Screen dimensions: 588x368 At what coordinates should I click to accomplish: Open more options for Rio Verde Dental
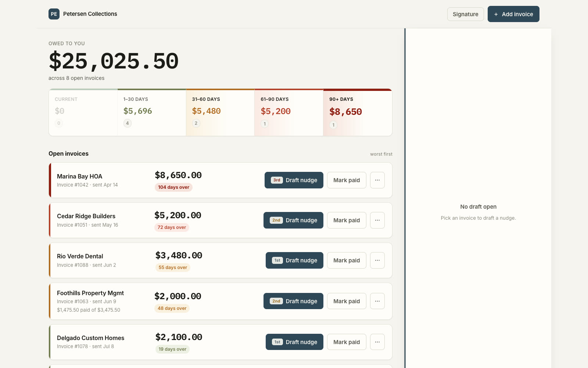click(377, 261)
